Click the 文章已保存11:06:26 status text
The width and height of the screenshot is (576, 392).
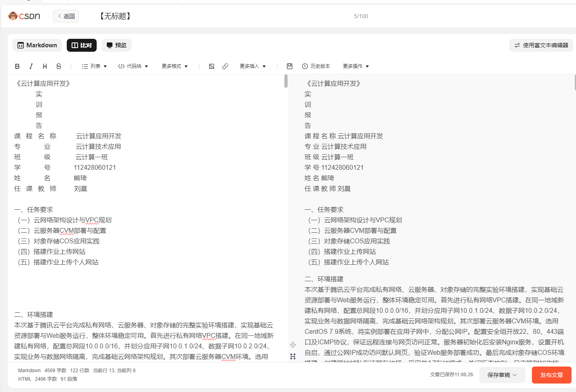pos(451,375)
